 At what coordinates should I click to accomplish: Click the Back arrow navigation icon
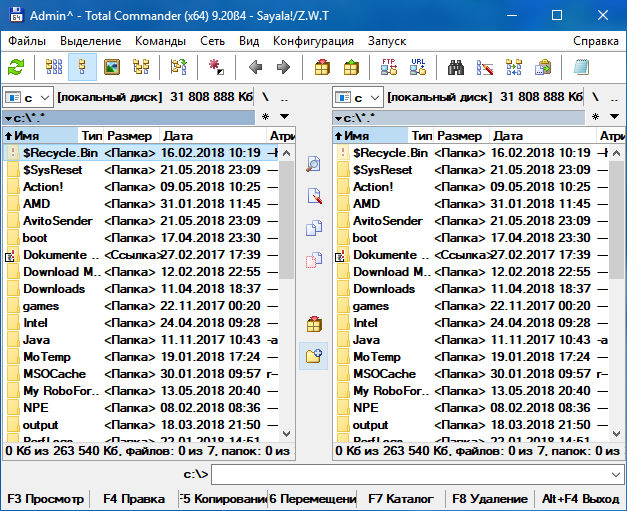click(x=255, y=68)
